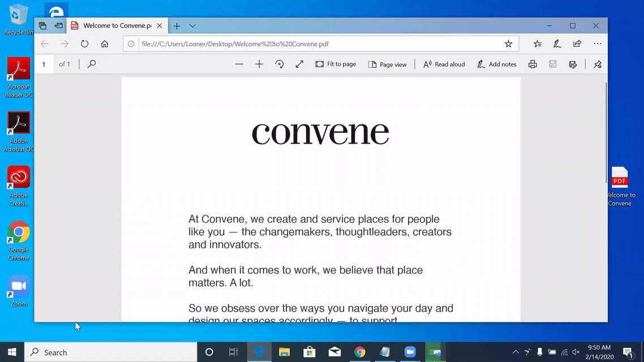Open the Settings and more menu
Image resolution: width=644 pixels, height=362 pixels.
click(x=598, y=44)
